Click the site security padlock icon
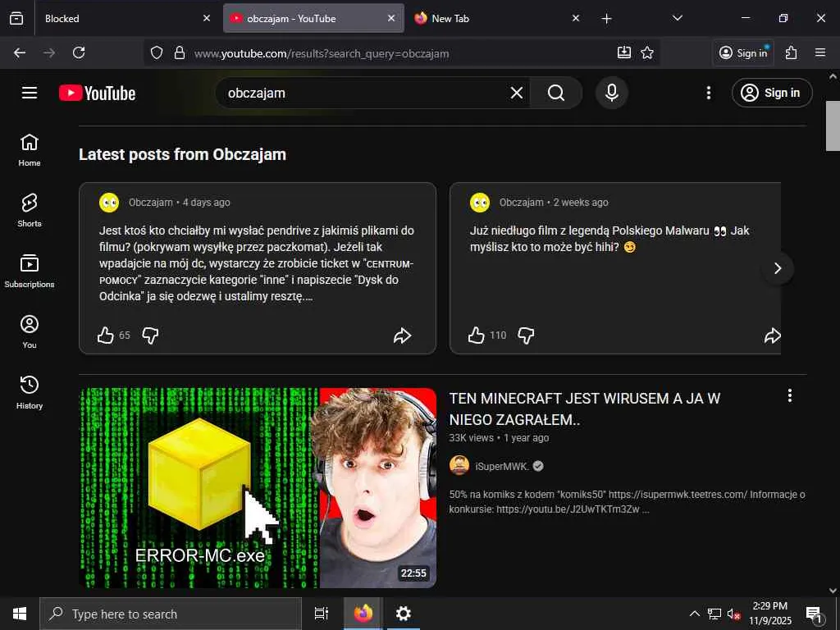This screenshot has width=840, height=630. (180, 52)
